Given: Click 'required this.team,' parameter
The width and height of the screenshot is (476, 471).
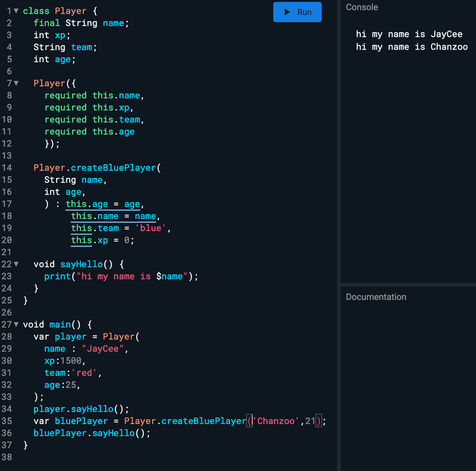Looking at the screenshot, I should (x=95, y=119).
